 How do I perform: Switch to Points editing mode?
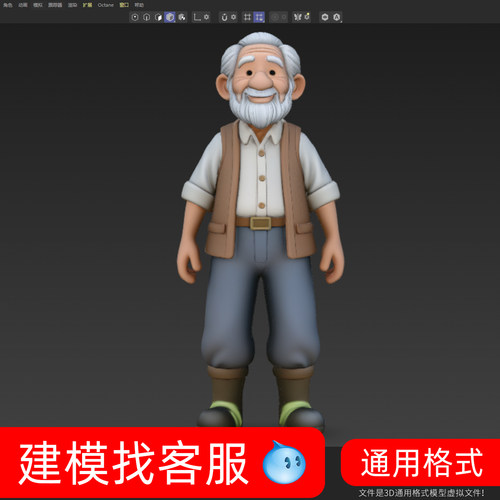coord(135,17)
